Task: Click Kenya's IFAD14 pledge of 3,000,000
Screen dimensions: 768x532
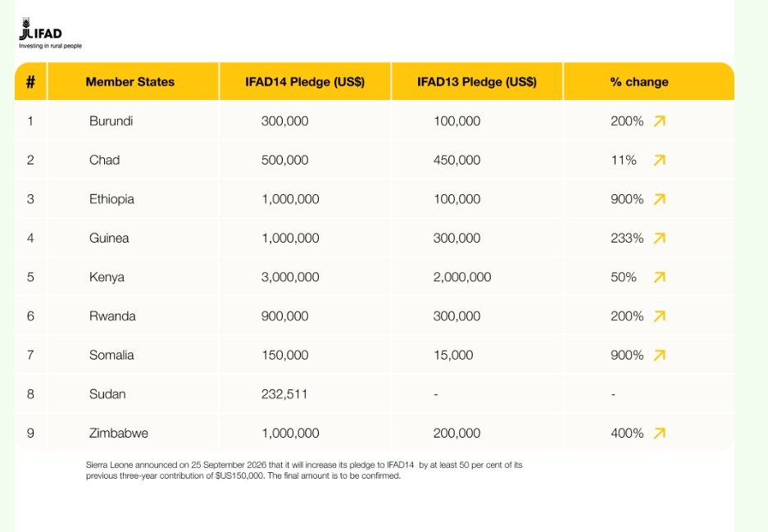Action: (290, 277)
